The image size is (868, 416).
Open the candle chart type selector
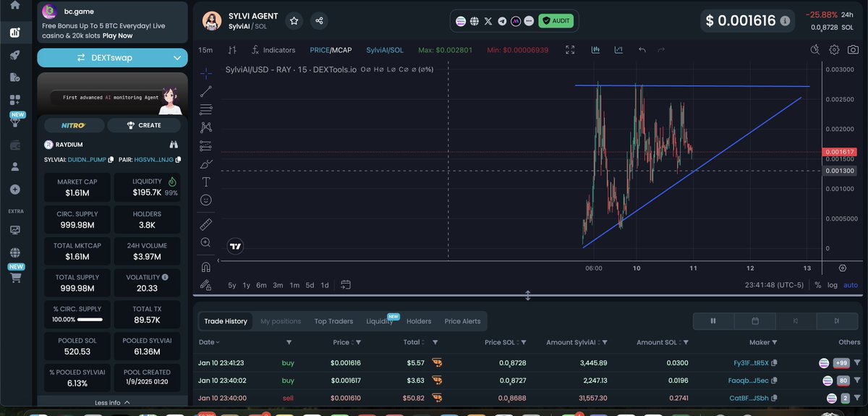[232, 50]
